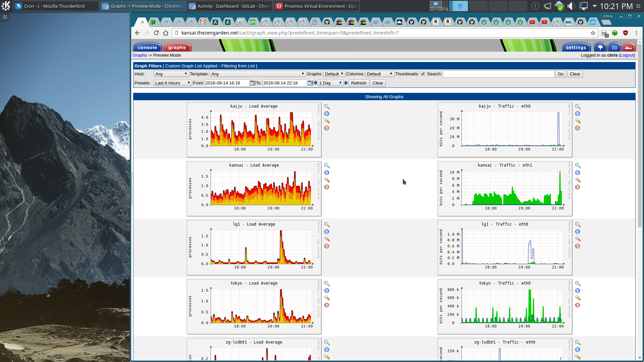Click red up-arrow icon beside tokyo Load Average
This screenshot has width=644, height=362.
tap(327, 305)
